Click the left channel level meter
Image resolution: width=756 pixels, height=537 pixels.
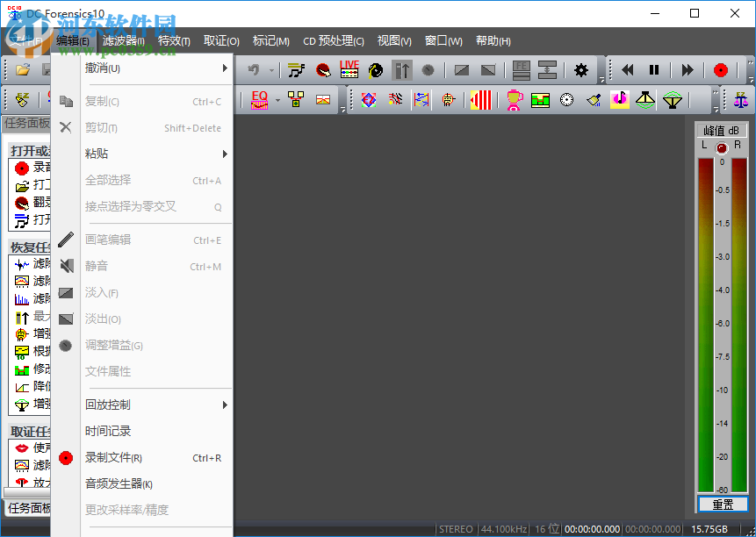tap(705, 325)
